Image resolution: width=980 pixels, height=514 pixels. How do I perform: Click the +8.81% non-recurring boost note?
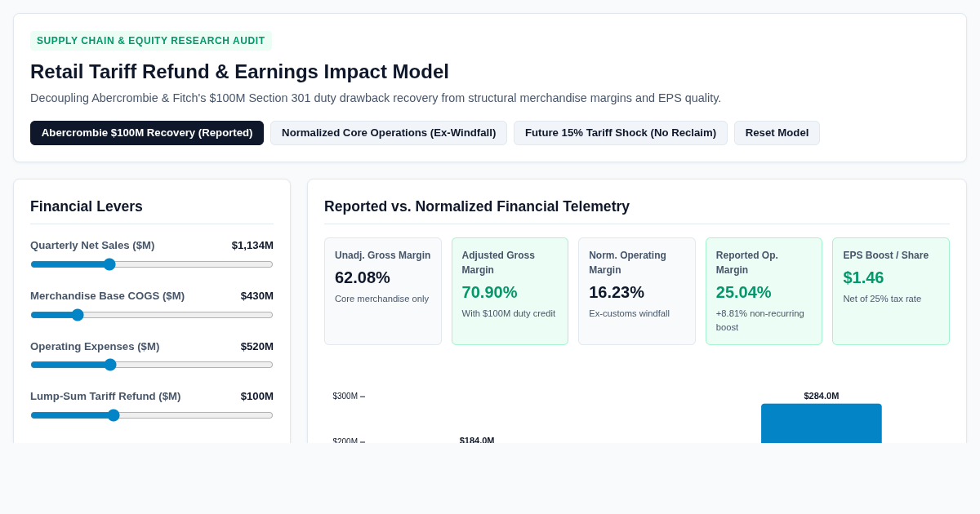760,321
